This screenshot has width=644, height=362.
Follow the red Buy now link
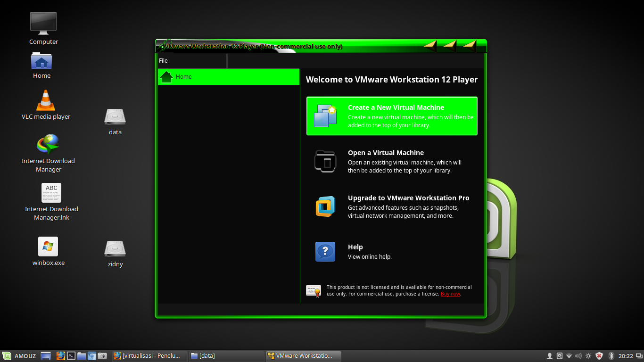450,294
